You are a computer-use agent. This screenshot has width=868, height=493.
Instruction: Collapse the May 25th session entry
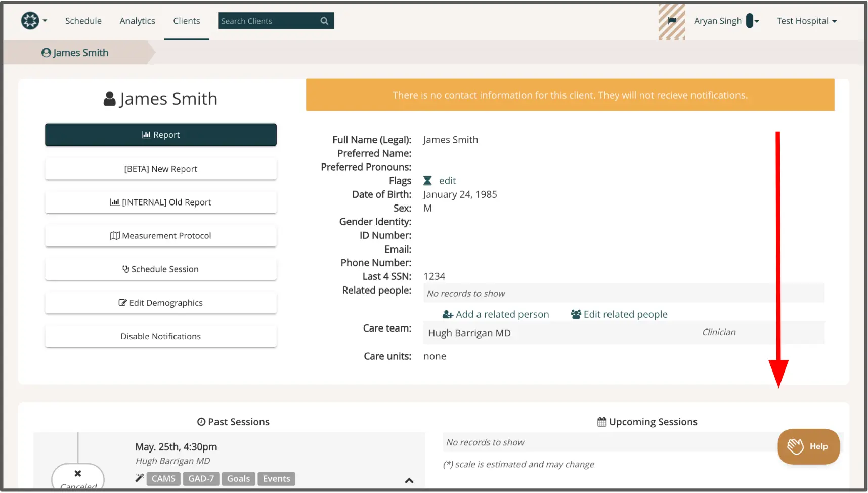pos(409,481)
